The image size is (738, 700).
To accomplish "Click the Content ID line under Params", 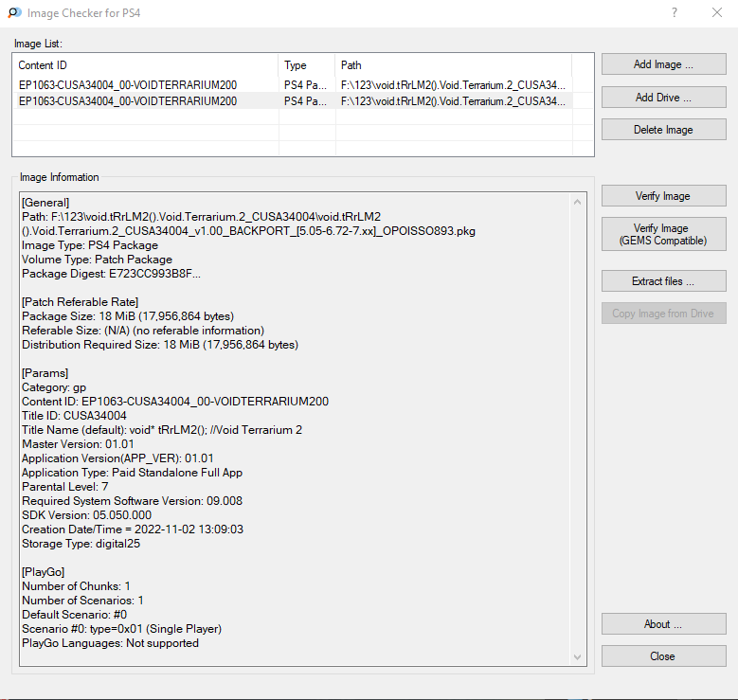I will click(175, 402).
